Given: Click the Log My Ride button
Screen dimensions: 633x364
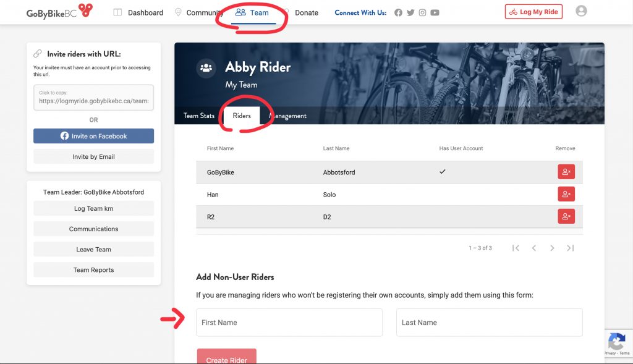Looking at the screenshot, I should (x=533, y=12).
